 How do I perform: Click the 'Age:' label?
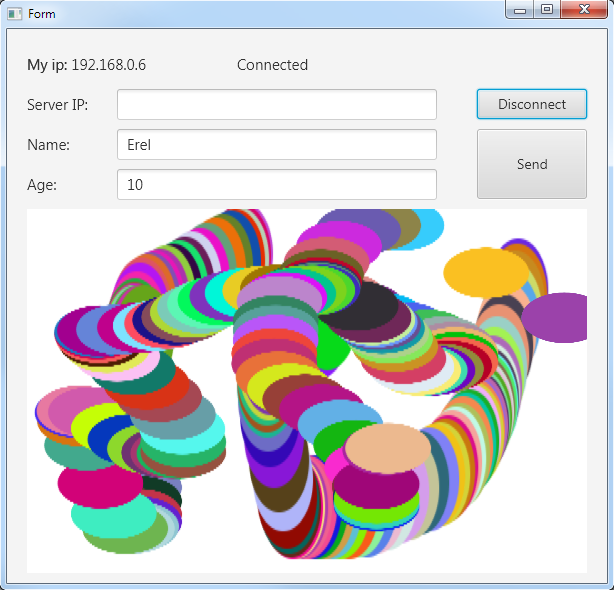pyautogui.click(x=42, y=185)
